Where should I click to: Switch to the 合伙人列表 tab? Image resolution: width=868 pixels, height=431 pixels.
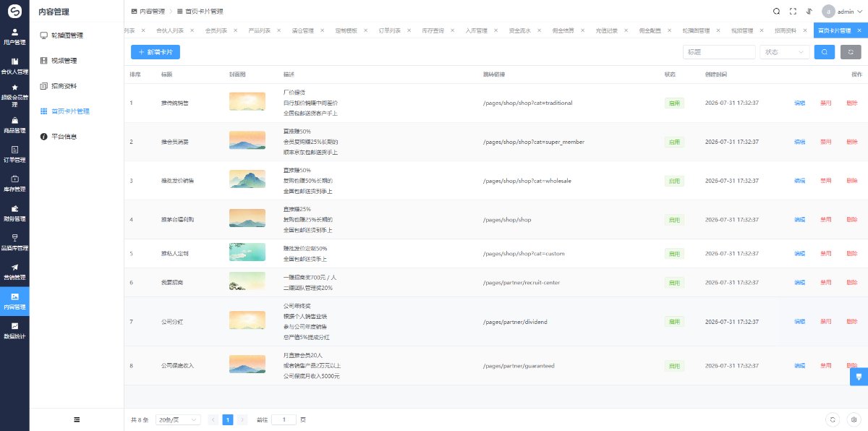click(x=170, y=31)
